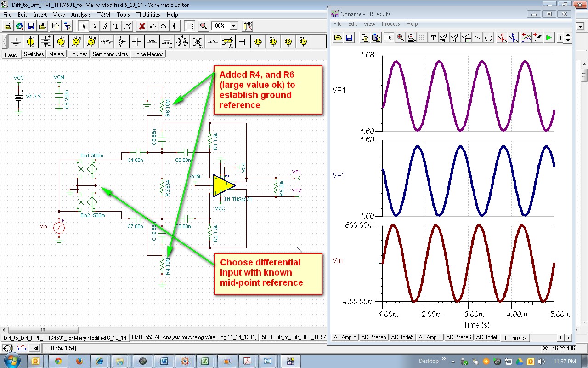Screen dimensions: 588x368
Task: Click the green Run analysis arrow in TR result7
Action: [x=549, y=38]
